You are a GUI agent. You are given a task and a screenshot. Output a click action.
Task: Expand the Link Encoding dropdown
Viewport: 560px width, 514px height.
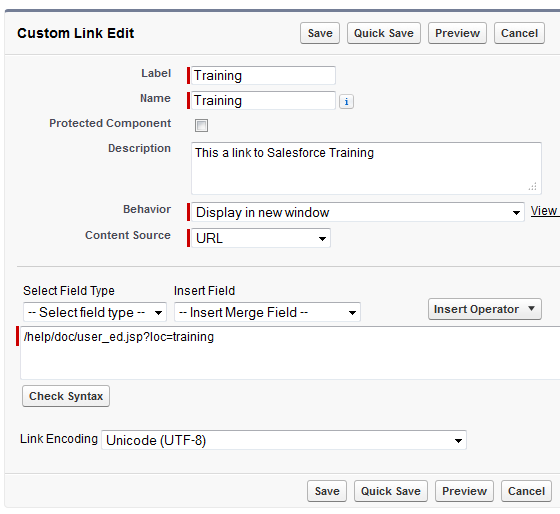pyautogui.click(x=284, y=440)
